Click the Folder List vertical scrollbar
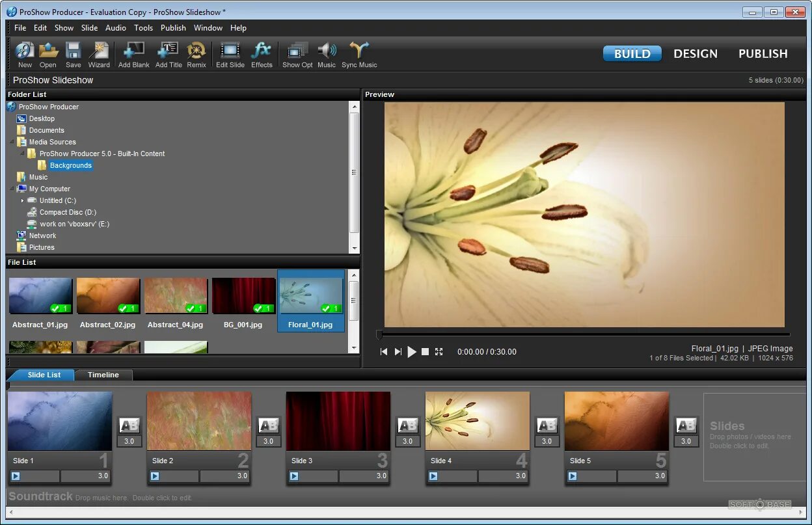Screen dimensions: 812x525 click(x=355, y=172)
